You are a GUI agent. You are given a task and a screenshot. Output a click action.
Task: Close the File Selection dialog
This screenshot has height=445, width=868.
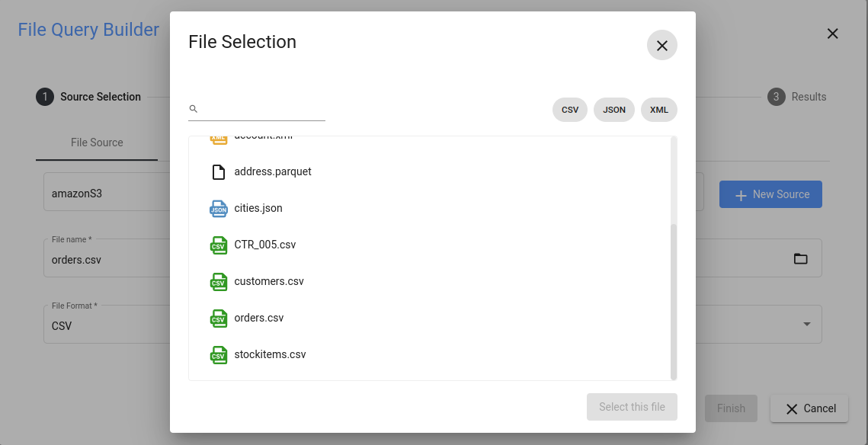click(x=662, y=46)
